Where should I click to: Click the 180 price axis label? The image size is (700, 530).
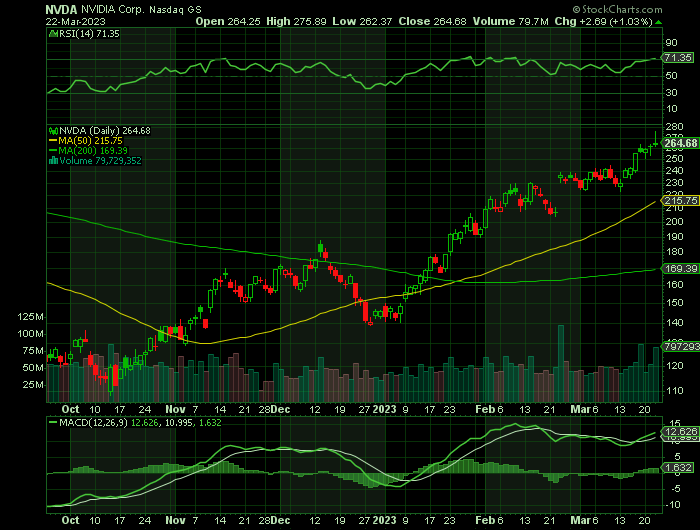pos(674,252)
